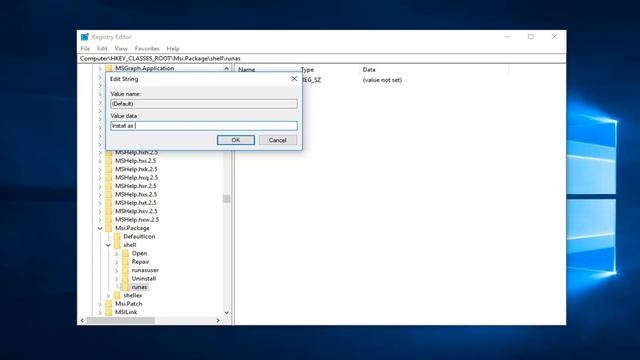Select the Repair subkey
Viewport: 640px width, 360px height.
[x=140, y=262]
